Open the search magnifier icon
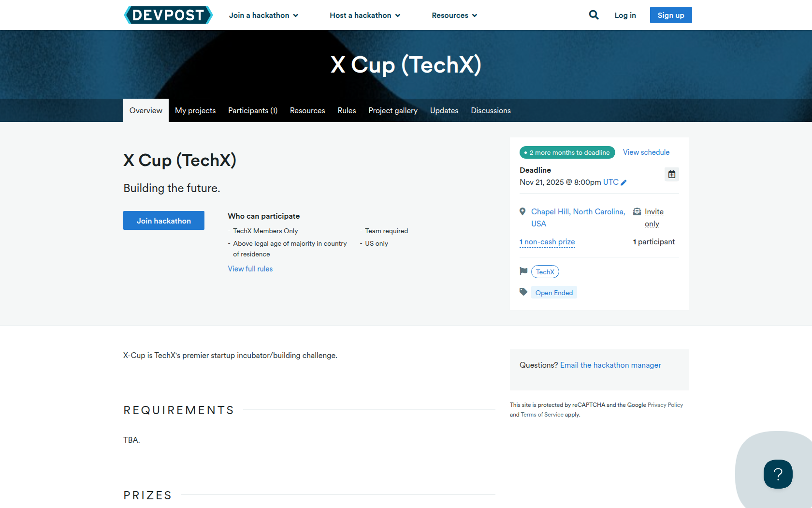Viewport: 812px width, 508px height. [x=594, y=15]
